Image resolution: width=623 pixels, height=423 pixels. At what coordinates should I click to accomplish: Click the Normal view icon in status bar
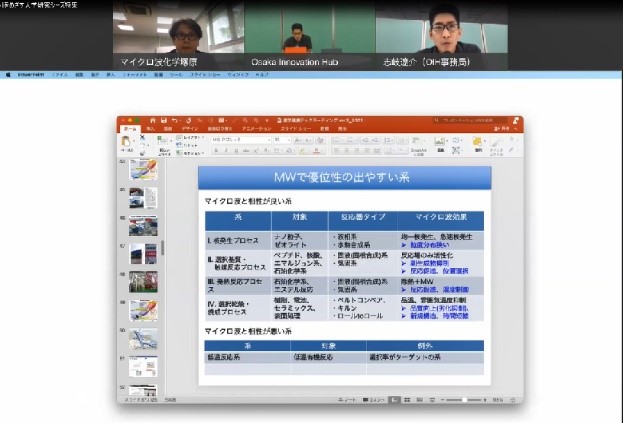pos(396,399)
